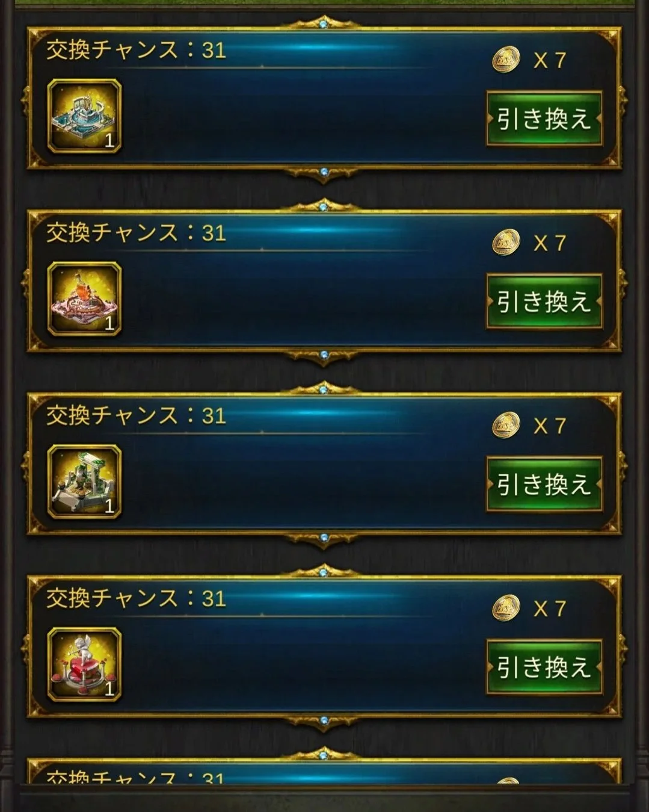The image size is (649, 812).
Task: Tap the partially visible exchange panel at bottom
Action: coord(324,770)
